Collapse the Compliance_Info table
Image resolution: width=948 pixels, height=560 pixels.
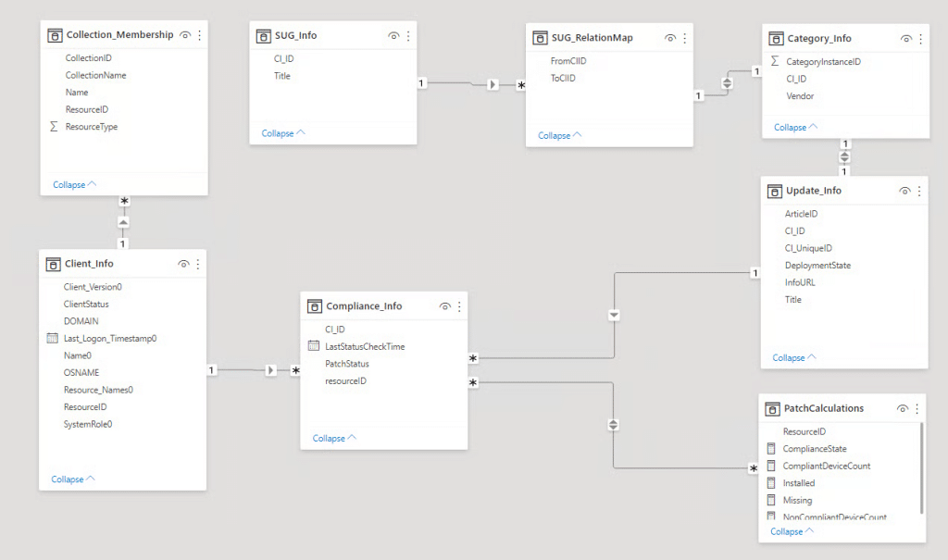334,439
